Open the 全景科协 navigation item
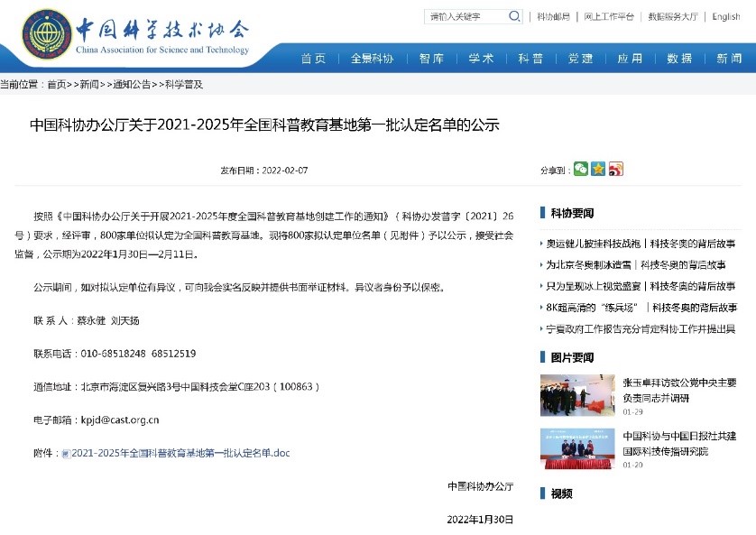This screenshot has height=535, width=756. pyautogui.click(x=373, y=59)
